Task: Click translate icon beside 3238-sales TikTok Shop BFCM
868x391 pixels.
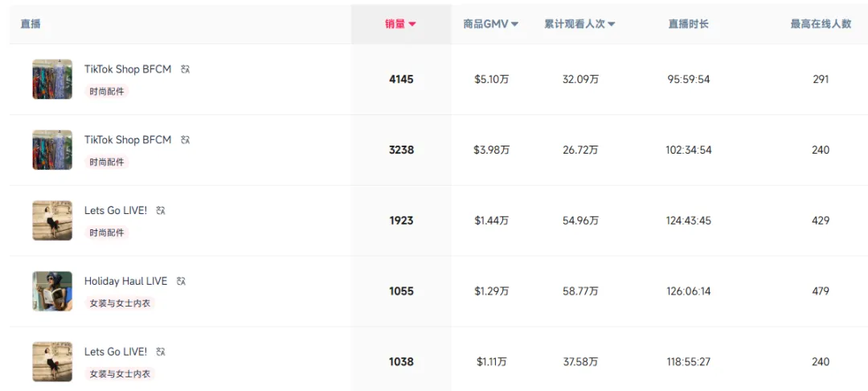Action: click(186, 140)
